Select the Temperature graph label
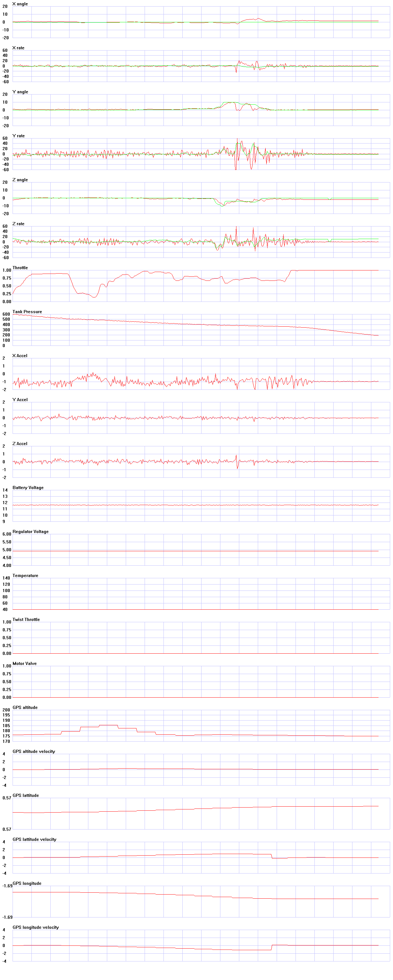 tap(25, 575)
